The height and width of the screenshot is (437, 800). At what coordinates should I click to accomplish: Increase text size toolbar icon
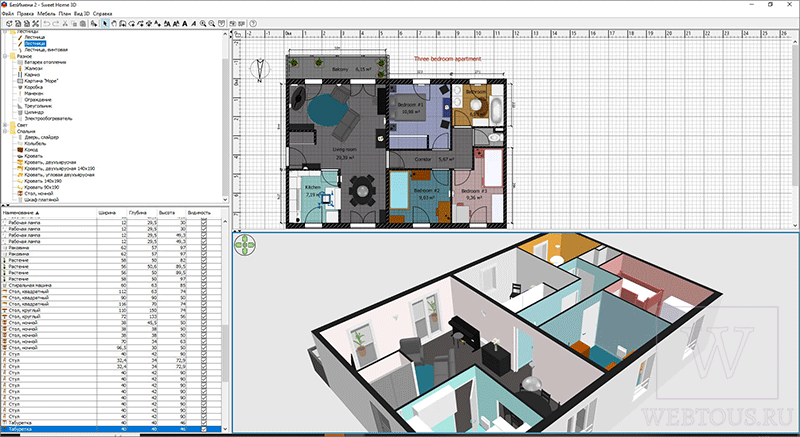pos(167,23)
